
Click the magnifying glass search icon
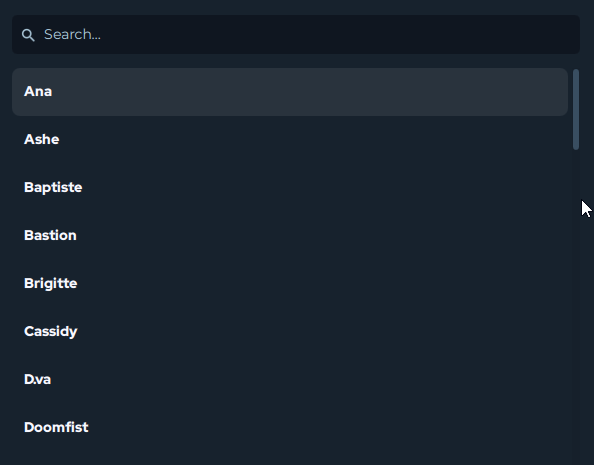(28, 35)
